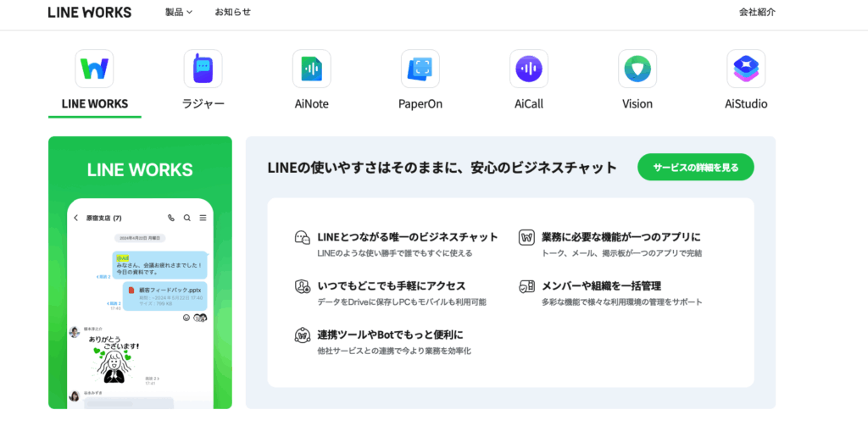Click the text データをDriveに保存しPCもモバイルも利用可能
This screenshot has height=426, width=868.
pos(402,302)
